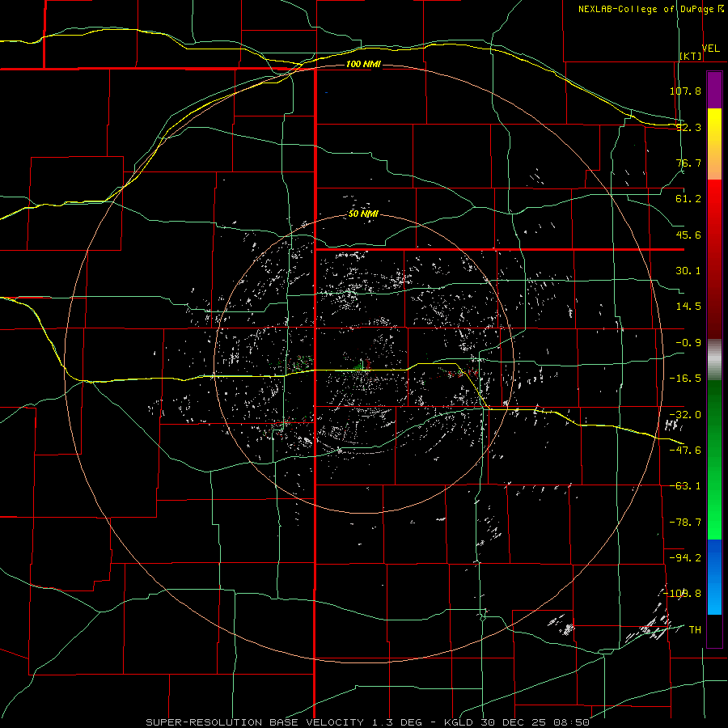Select the -78.7 velocity scale value
The height and width of the screenshot is (728, 728).
[685, 523]
